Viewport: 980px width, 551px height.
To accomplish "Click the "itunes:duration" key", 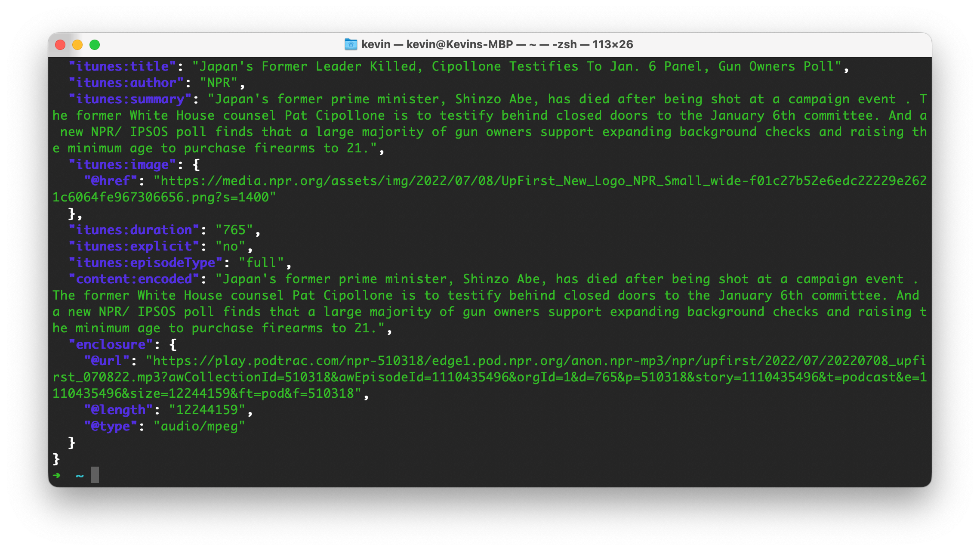I will 134,230.
